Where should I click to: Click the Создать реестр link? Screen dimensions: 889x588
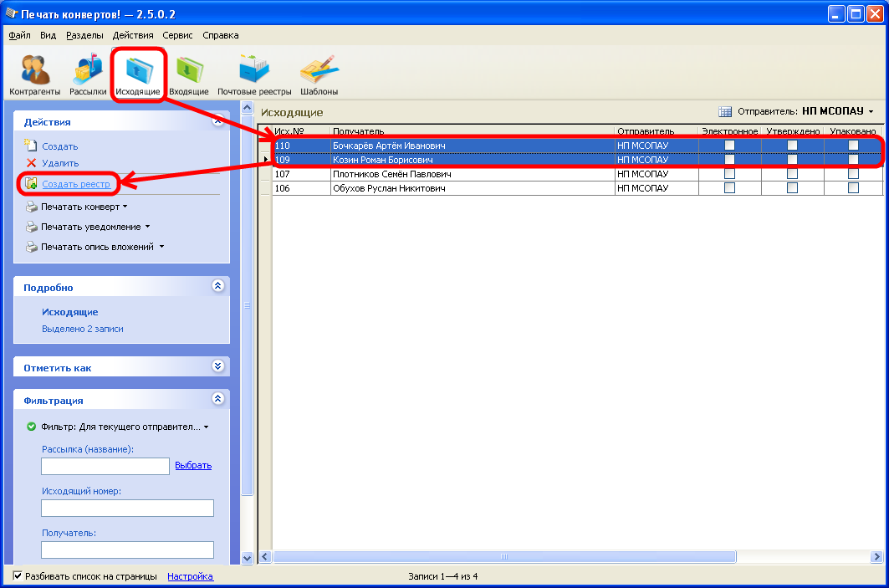click(x=75, y=183)
